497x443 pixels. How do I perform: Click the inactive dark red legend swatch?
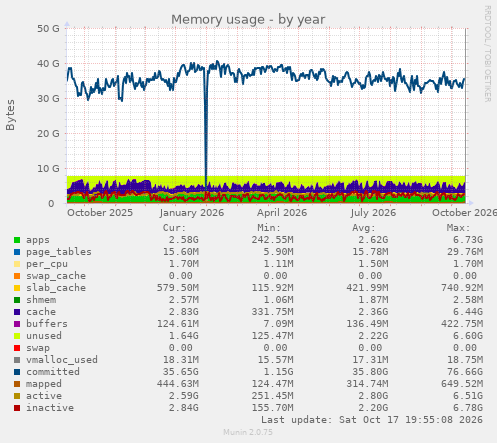click(17, 408)
